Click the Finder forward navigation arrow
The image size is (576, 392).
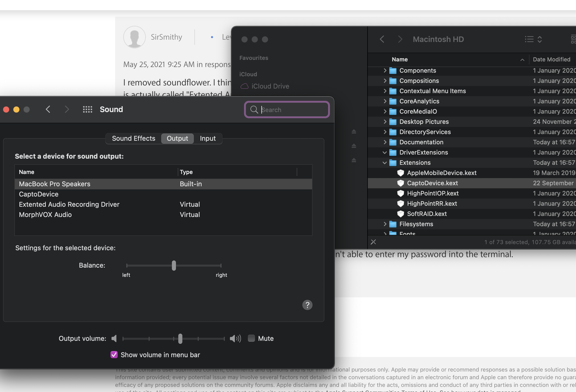400,39
